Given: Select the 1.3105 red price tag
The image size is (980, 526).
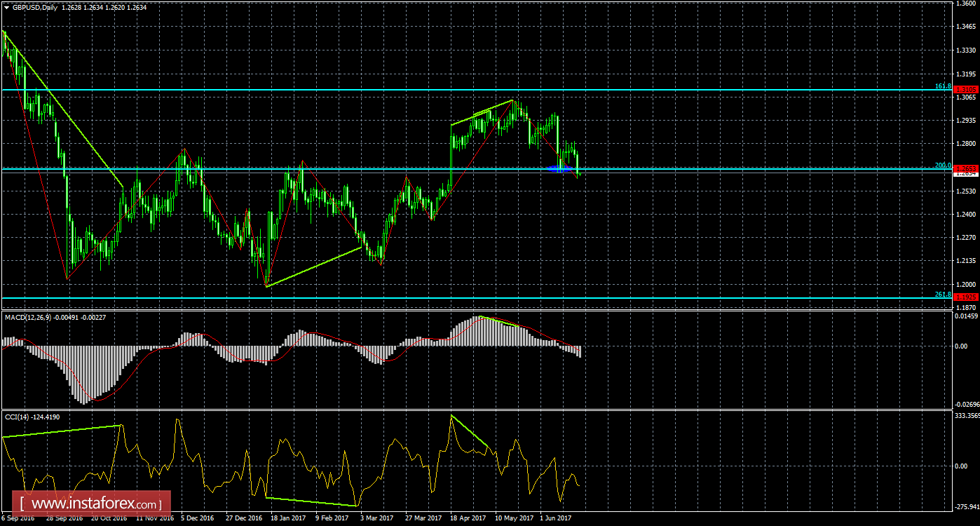Looking at the screenshot, I should (x=966, y=90).
